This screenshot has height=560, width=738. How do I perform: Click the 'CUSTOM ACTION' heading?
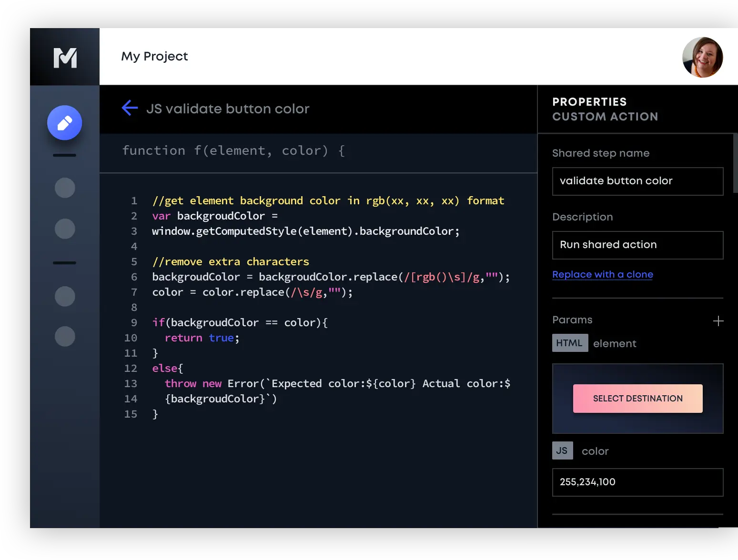click(x=605, y=117)
